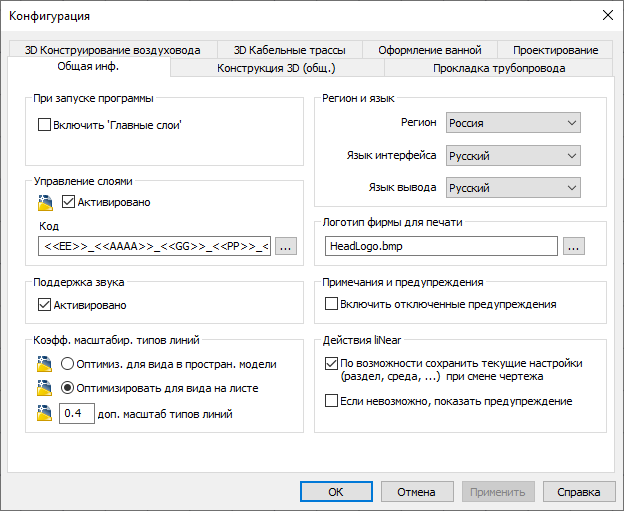Viewport: 624px width, 511px height.
Task: Check Включить отключенные предупреждения
Action: tap(331, 304)
